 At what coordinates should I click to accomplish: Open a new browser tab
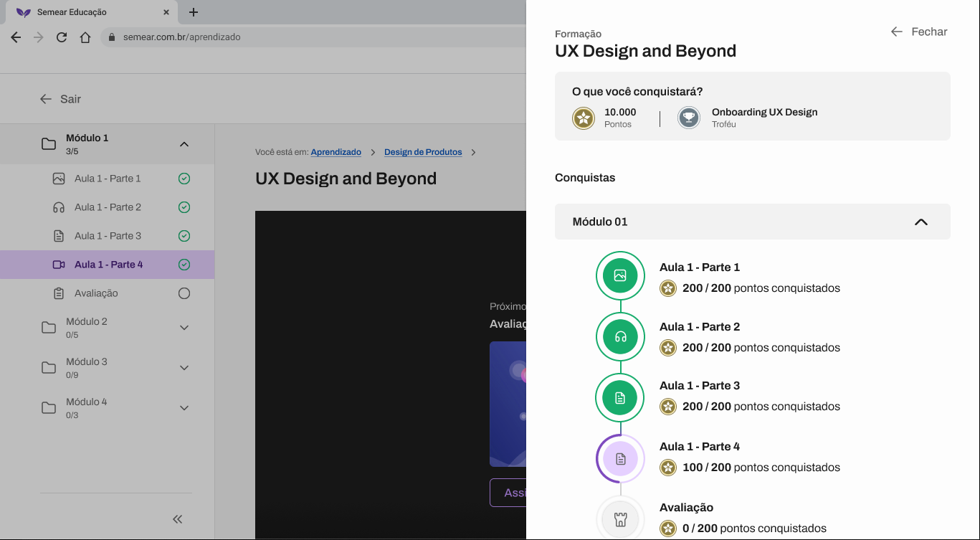(194, 12)
